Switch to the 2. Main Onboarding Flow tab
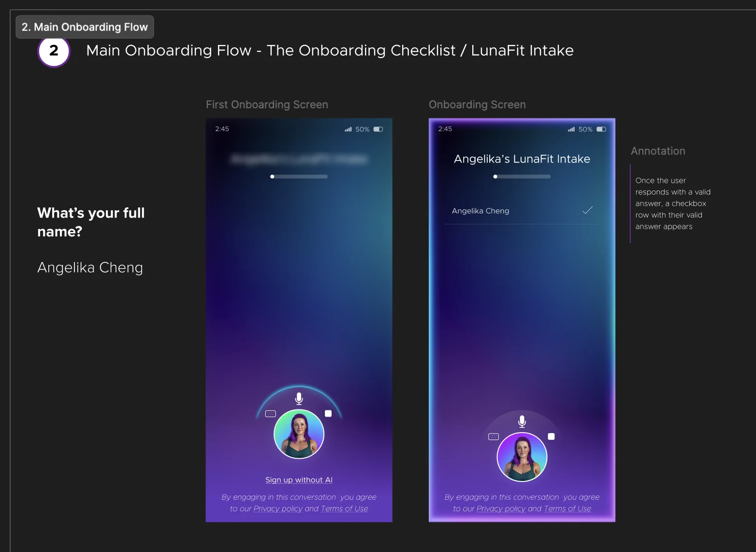This screenshot has width=756, height=552. tap(85, 27)
